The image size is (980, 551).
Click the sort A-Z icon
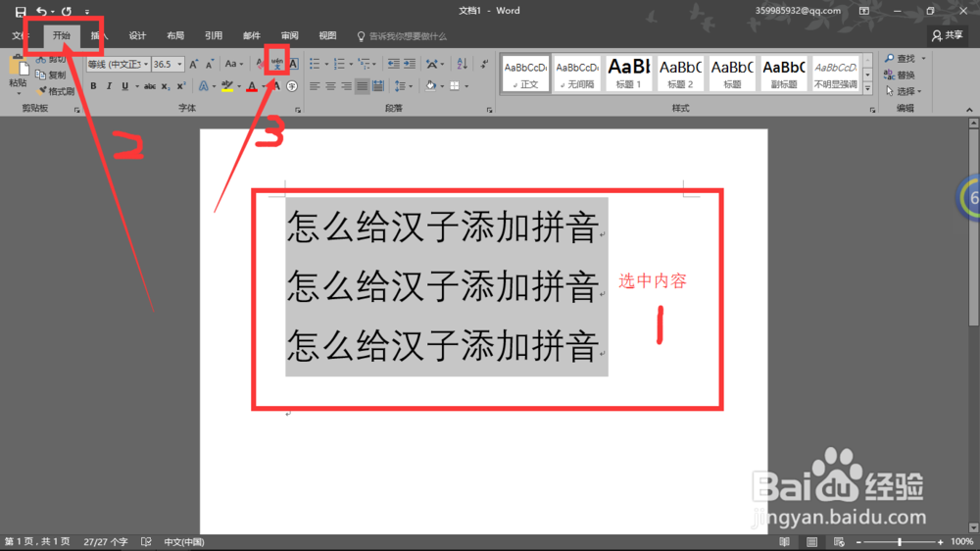tap(462, 64)
